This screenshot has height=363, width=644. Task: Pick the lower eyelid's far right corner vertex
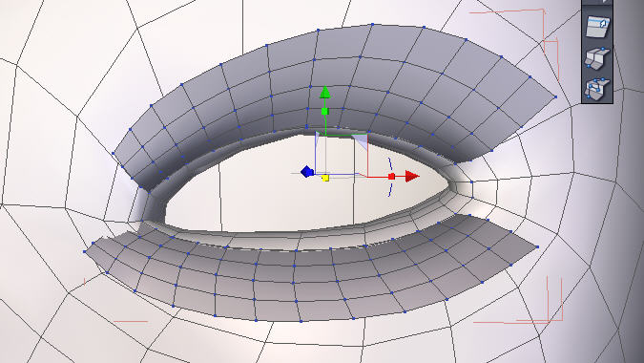pyautogui.click(x=538, y=247)
